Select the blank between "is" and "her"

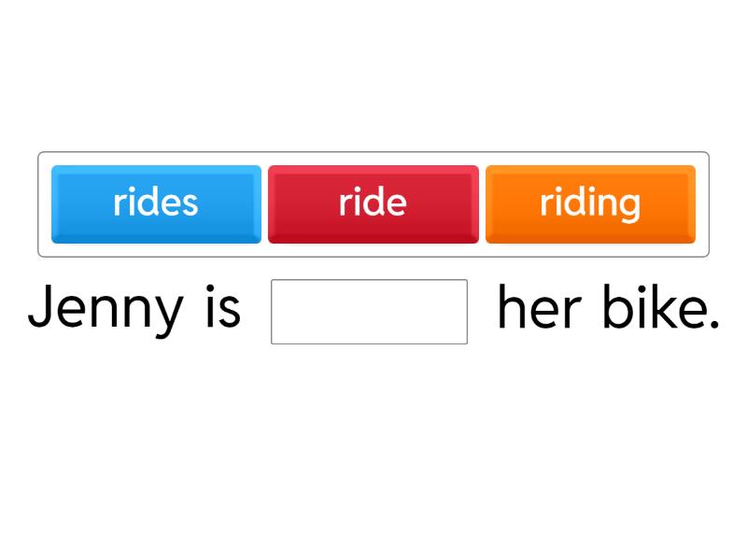[369, 312]
